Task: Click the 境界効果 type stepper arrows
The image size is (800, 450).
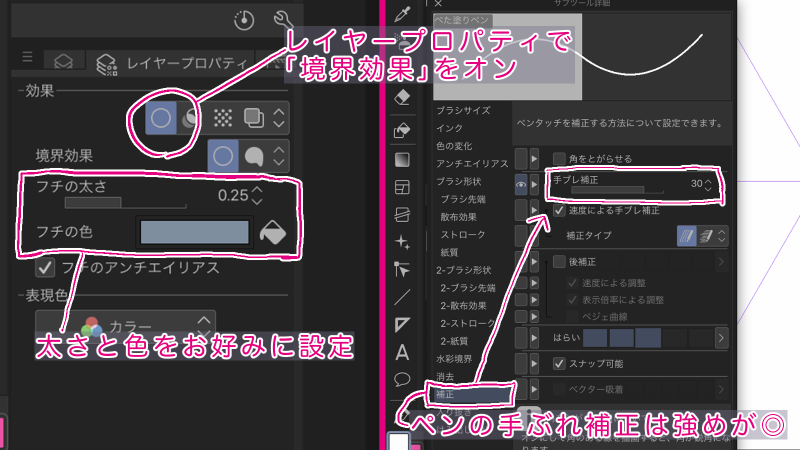Action: (279, 156)
